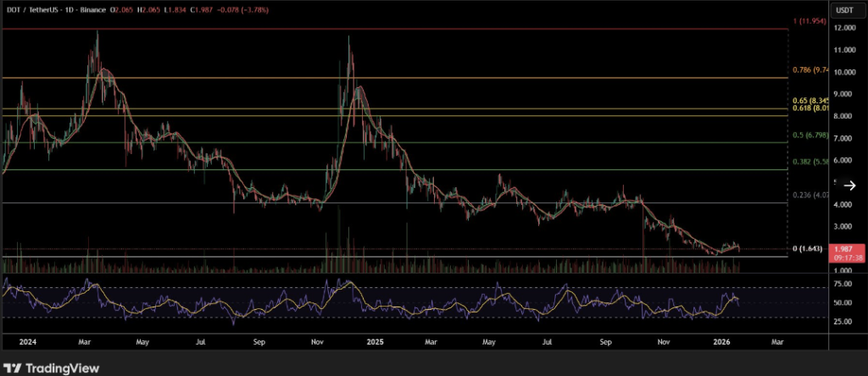The image size is (868, 376).
Task: Select the 0.382 Fibonacci level label
Action: tap(808, 163)
